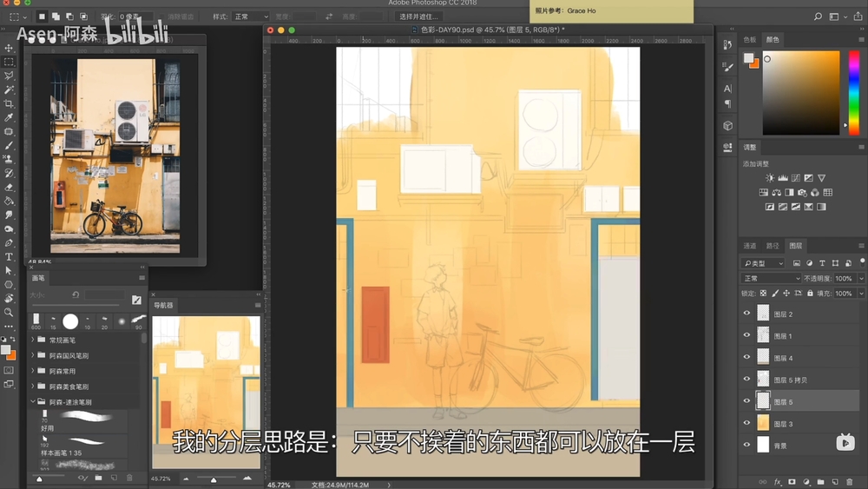Select the 图层 3 layer thumbnail
The height and width of the screenshot is (489, 868).
(x=763, y=423)
